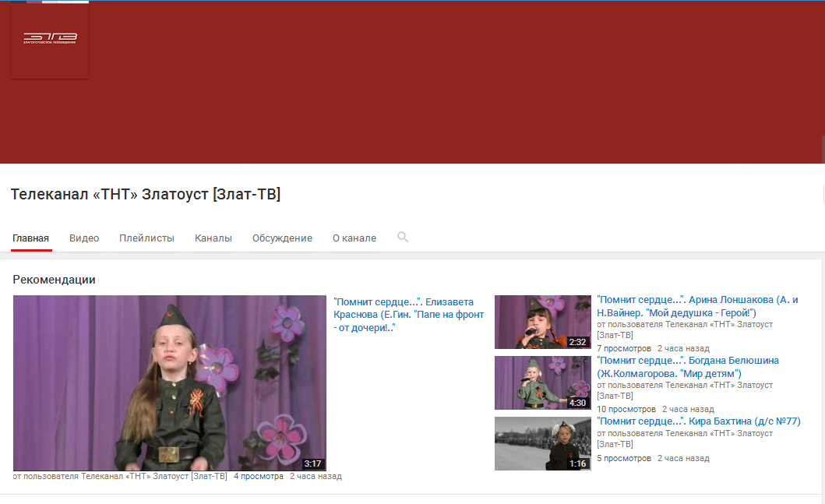Click the Арина Лоншакова "Мой дедушка - Герой" title
The width and height of the screenshot is (825, 504).
pos(697,306)
